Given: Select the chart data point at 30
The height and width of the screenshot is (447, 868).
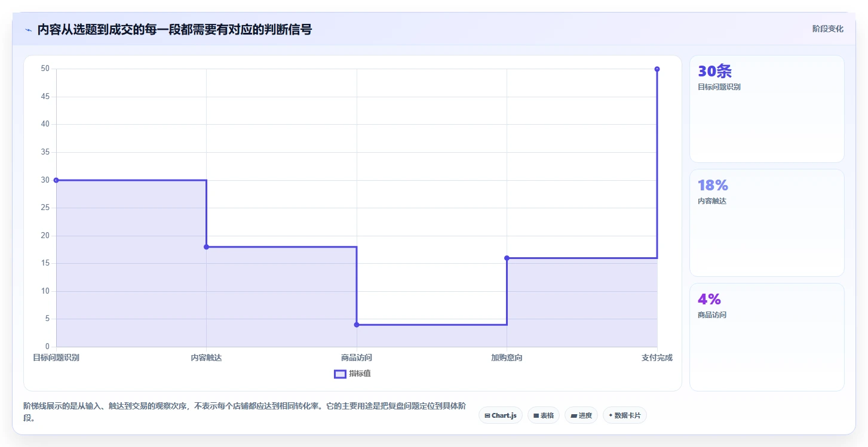Looking at the screenshot, I should click(x=56, y=180).
